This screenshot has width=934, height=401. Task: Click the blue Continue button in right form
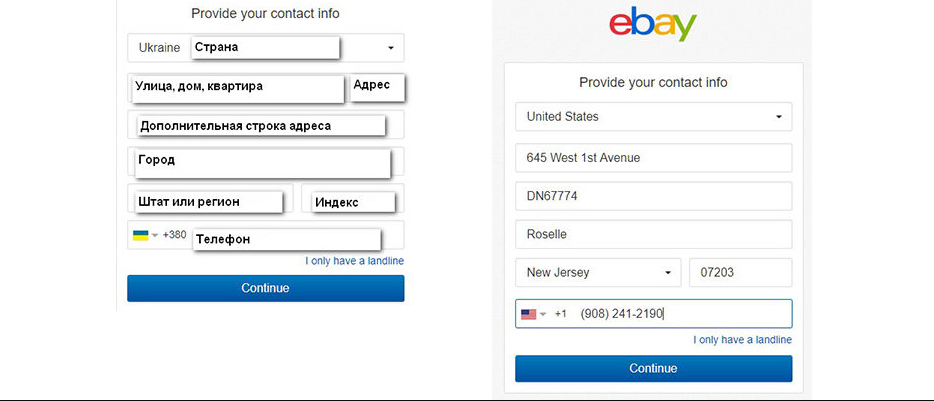pyautogui.click(x=653, y=368)
